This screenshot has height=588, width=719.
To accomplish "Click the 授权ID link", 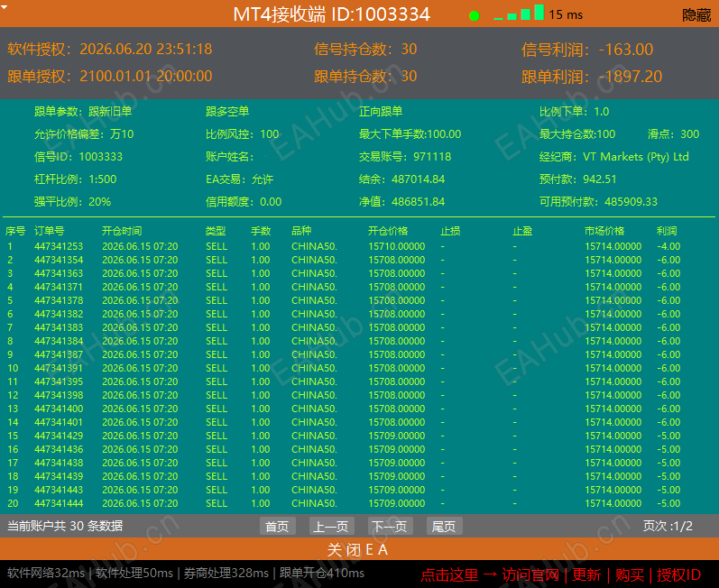I will click(x=678, y=574).
